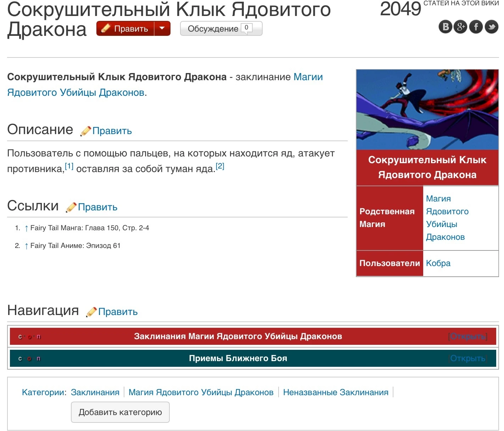Image resolution: width=504 pixels, height=431 pixels.
Task: Select the reference text Fairy Tail Аниме: Эпизод 61
Action: (75, 246)
